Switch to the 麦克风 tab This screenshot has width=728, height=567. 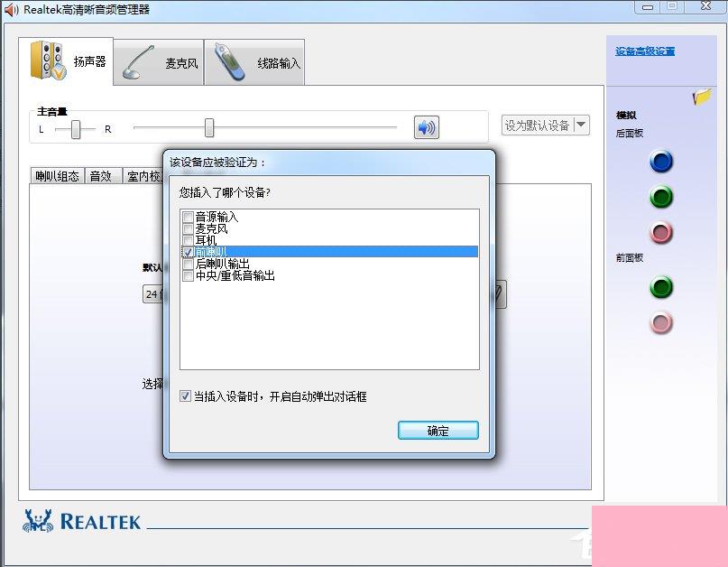click(159, 62)
